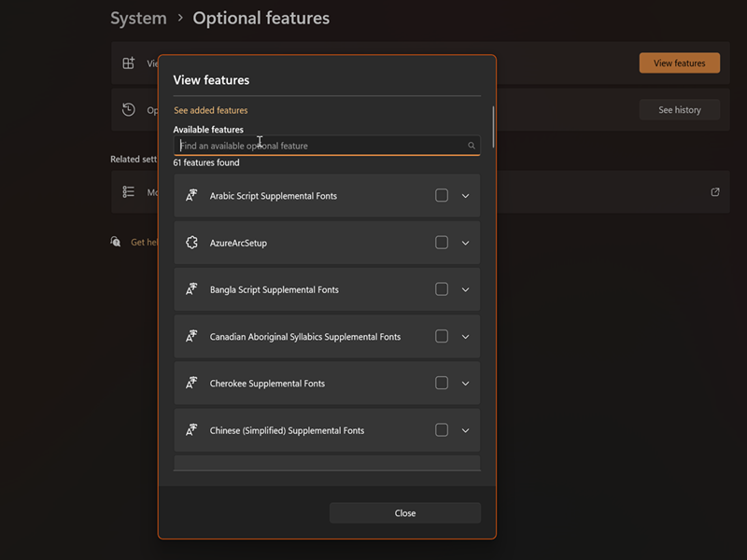This screenshot has width=747, height=560.
Task: Expand the Bangla Script Supplemental Fonts details
Action: (466, 289)
